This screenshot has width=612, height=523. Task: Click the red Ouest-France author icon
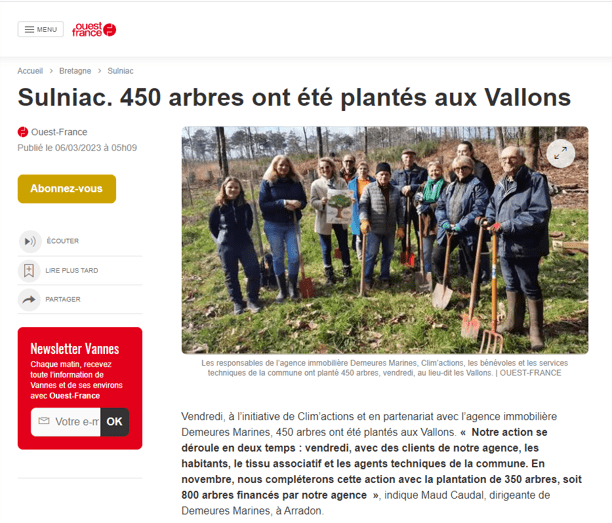[23, 132]
